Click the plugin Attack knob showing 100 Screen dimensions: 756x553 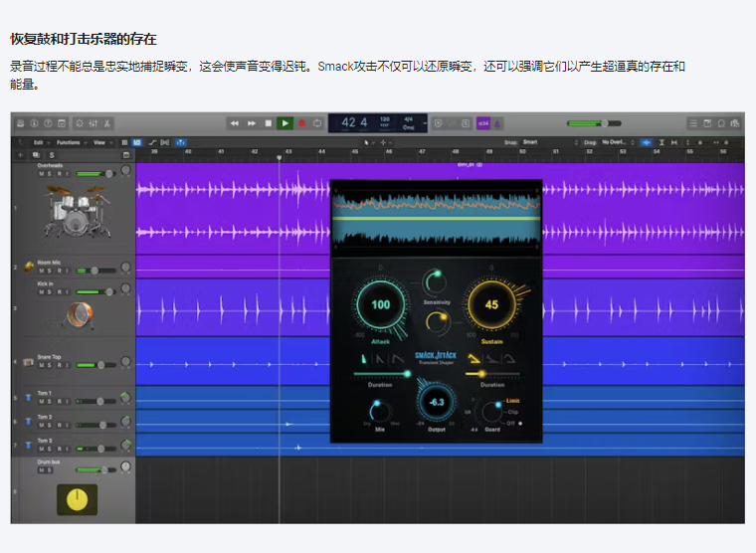coord(380,304)
